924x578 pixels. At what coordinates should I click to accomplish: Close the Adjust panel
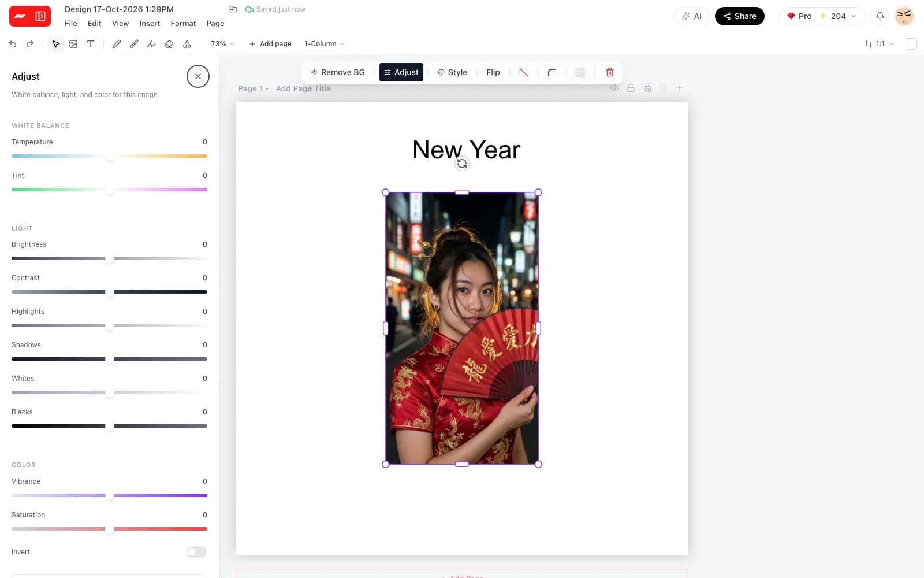pyautogui.click(x=198, y=76)
